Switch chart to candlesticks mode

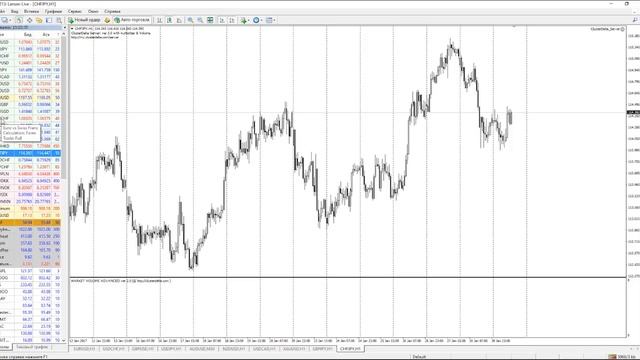169,20
